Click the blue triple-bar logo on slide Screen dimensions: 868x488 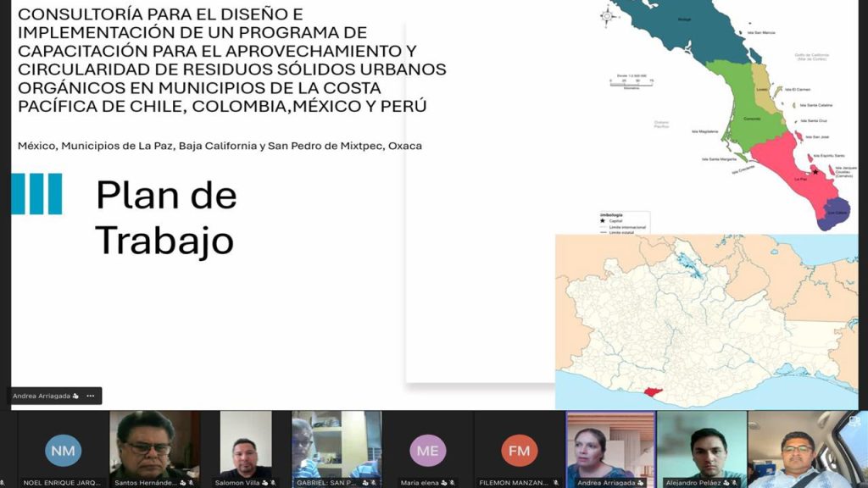(x=36, y=194)
